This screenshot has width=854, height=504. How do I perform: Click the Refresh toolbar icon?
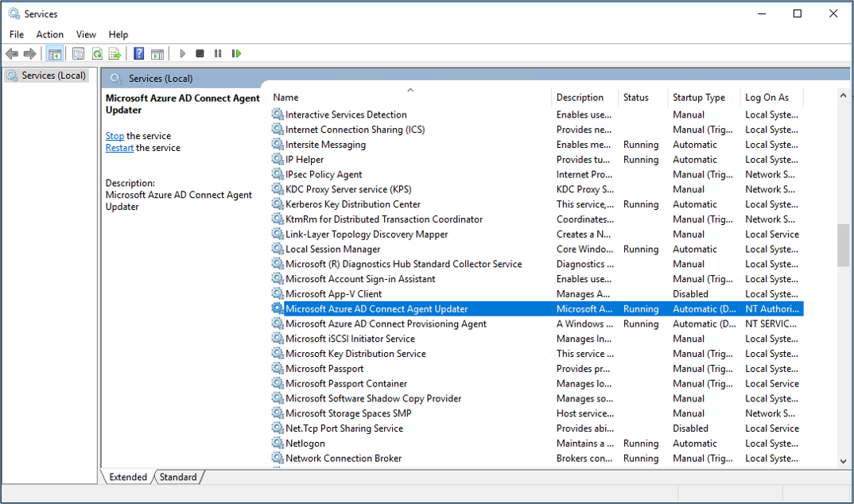(97, 53)
